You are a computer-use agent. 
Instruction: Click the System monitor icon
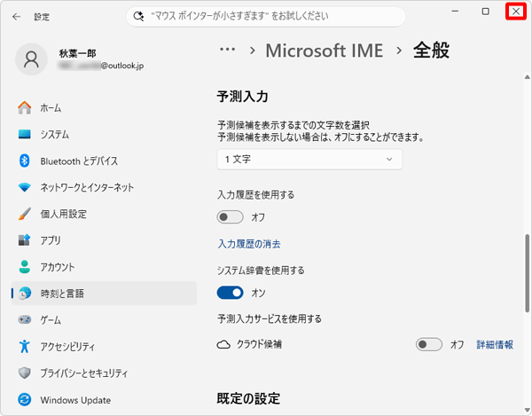click(x=25, y=134)
